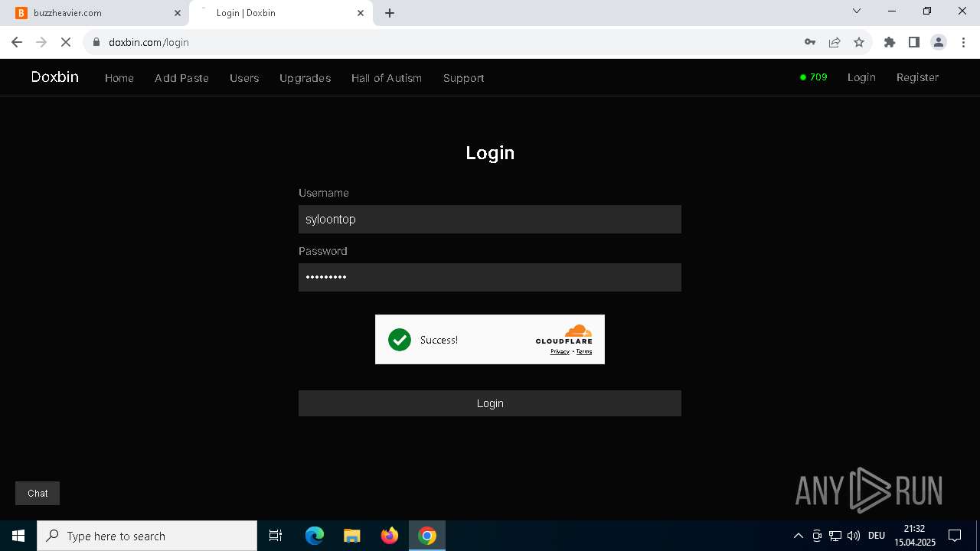This screenshot has width=980, height=551.
Task: Go forward with browser forward arrow
Action: tap(41, 42)
